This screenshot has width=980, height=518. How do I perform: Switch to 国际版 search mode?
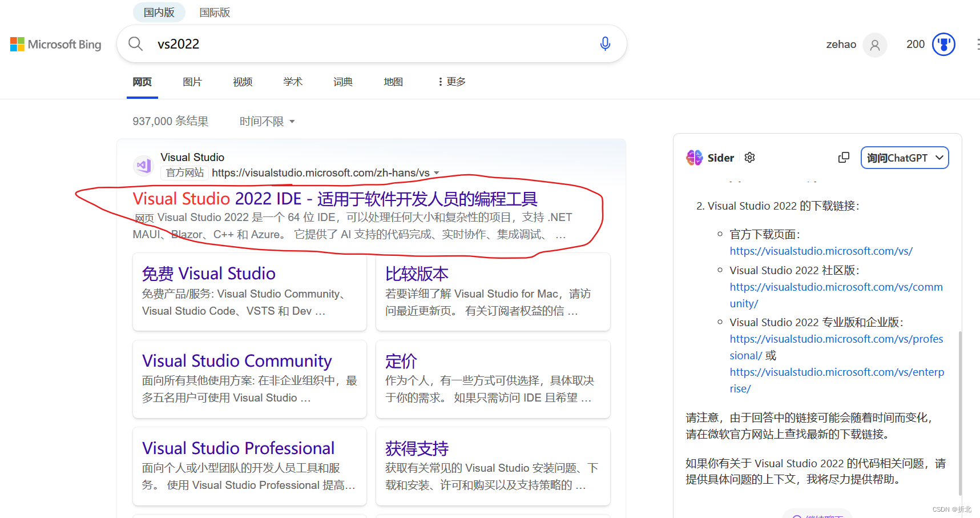tap(215, 12)
